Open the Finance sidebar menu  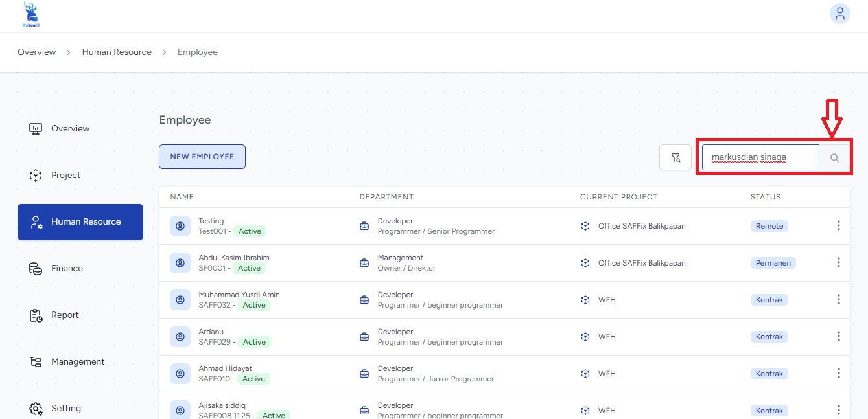coord(67,268)
